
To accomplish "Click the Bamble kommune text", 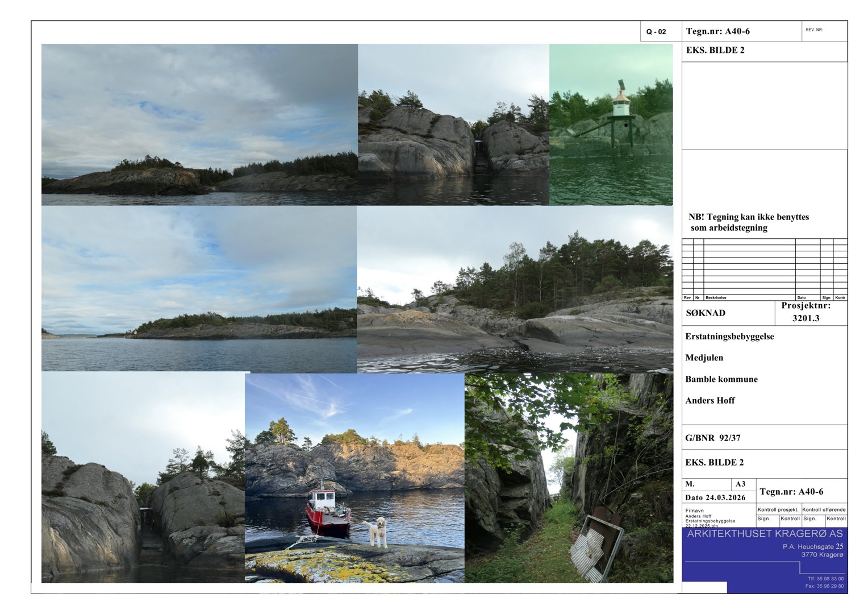I will tap(721, 379).
